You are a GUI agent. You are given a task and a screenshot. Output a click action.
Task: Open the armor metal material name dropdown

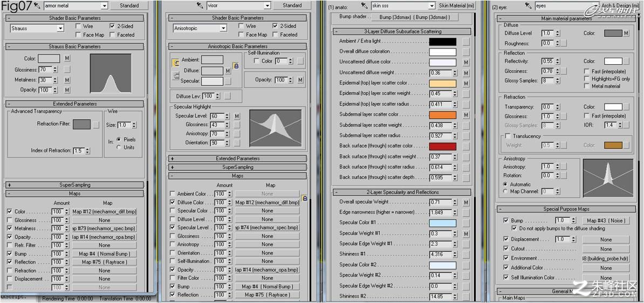104,6
